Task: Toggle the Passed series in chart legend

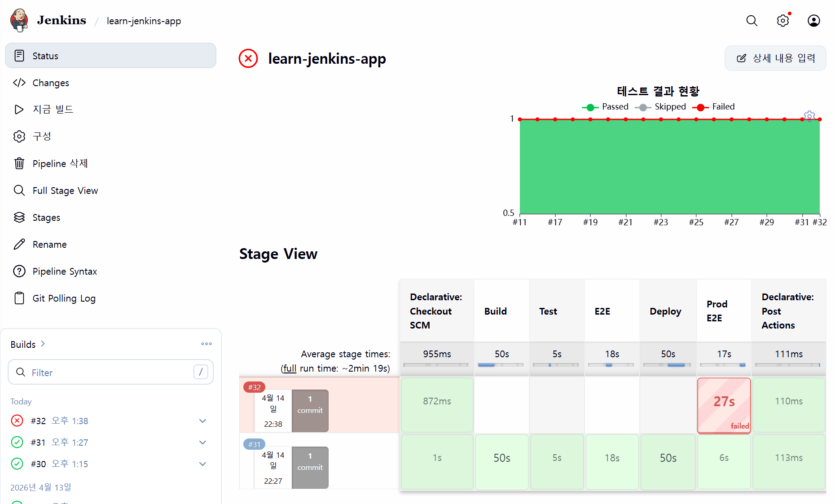Action: pos(605,107)
